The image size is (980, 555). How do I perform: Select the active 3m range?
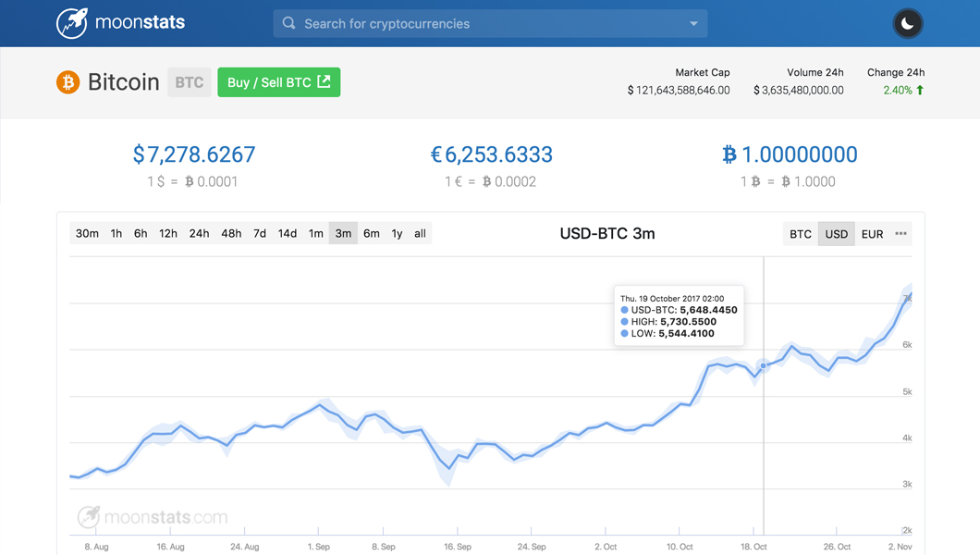(x=343, y=233)
